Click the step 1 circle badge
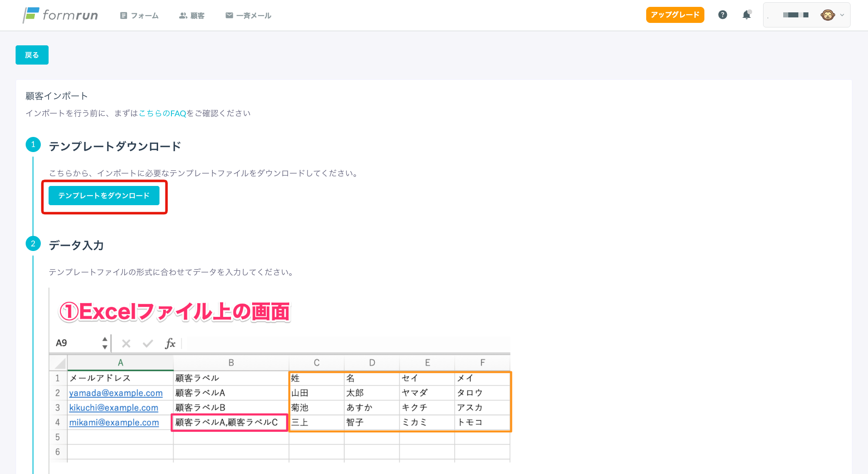This screenshot has height=474, width=868. [33, 145]
